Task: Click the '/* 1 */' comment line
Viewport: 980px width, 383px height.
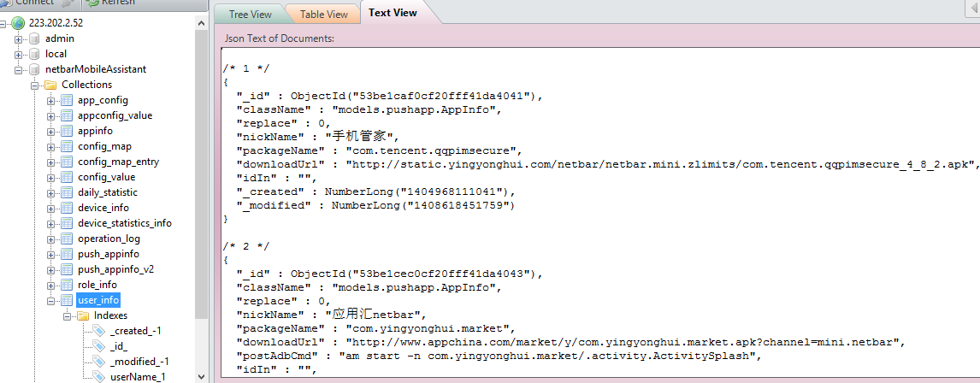Action: pyautogui.click(x=245, y=68)
